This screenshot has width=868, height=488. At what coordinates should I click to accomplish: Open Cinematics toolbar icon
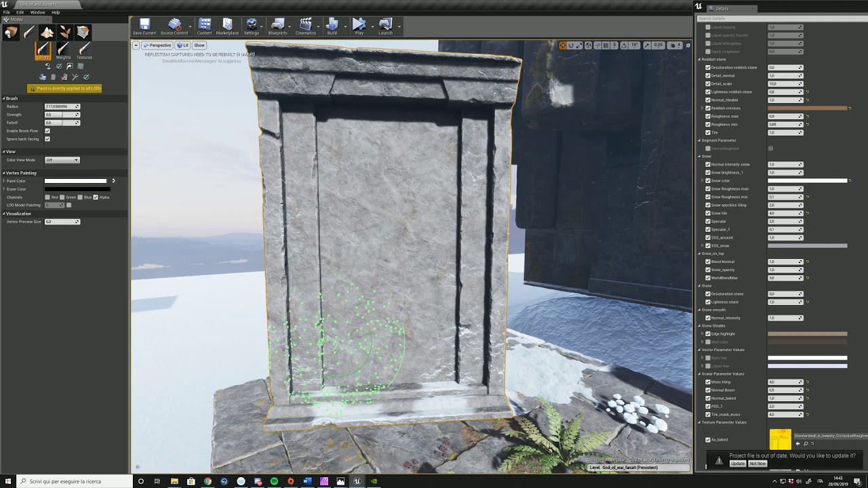point(305,27)
